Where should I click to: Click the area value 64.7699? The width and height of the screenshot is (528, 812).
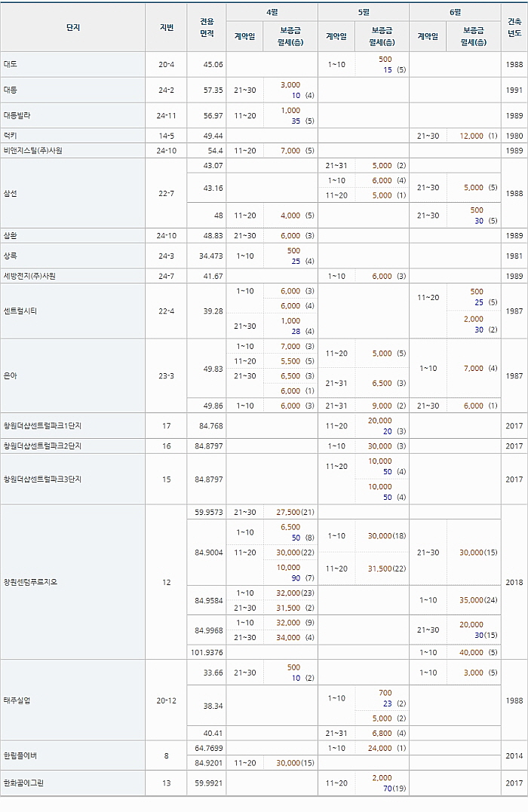point(209,749)
